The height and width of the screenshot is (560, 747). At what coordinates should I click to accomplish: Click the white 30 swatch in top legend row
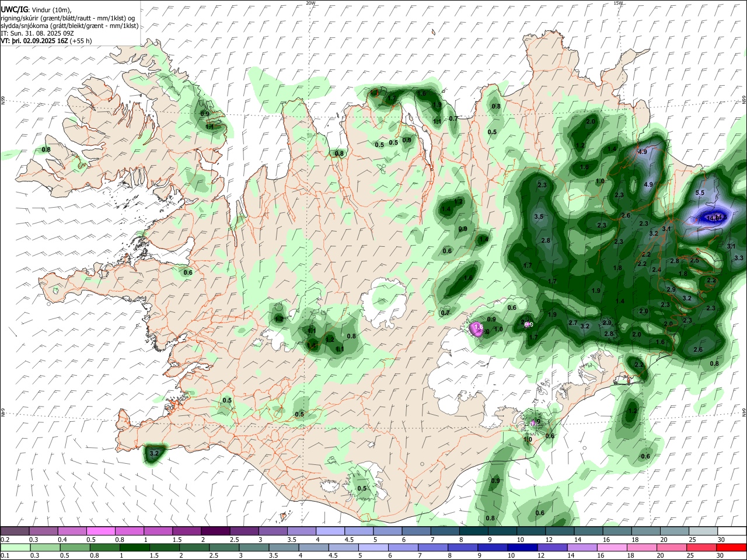[x=732, y=531]
